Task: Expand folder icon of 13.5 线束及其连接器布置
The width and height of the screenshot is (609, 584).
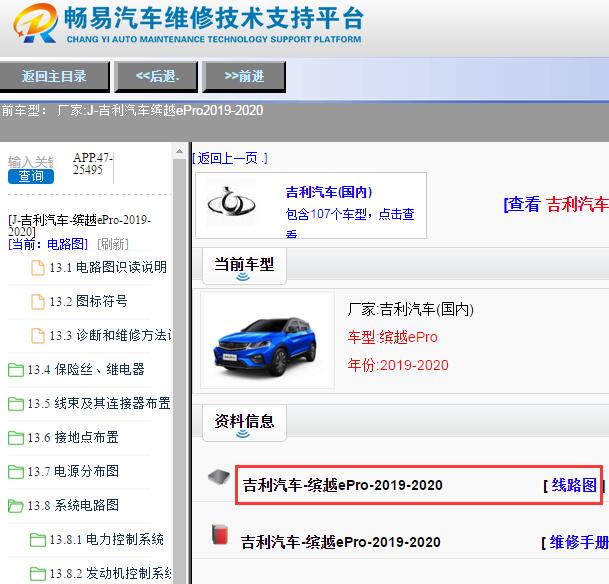Action: (x=16, y=404)
